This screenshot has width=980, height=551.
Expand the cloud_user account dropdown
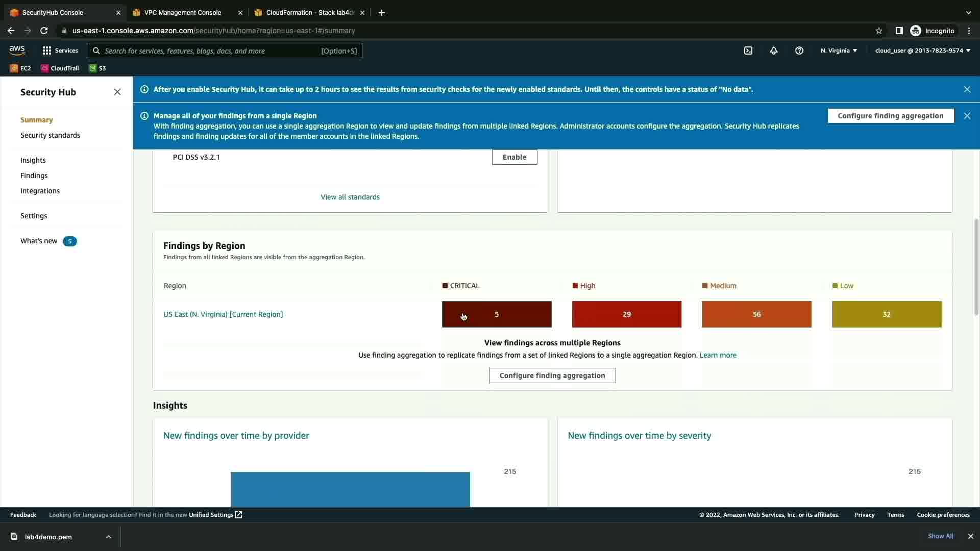point(922,51)
